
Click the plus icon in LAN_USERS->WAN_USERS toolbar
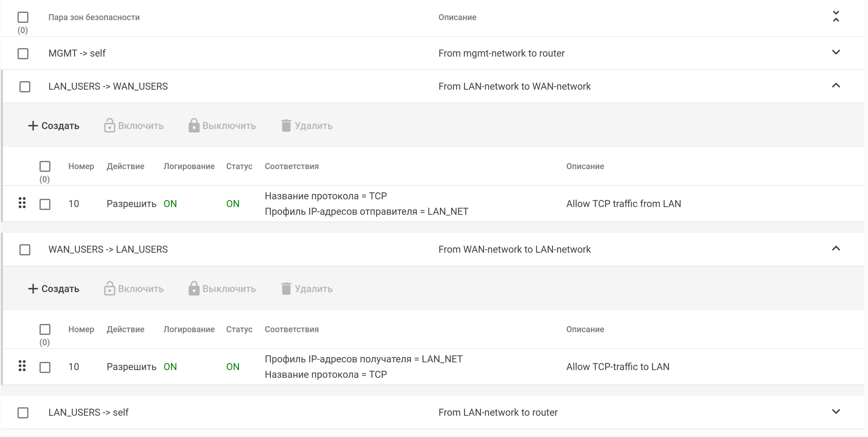(33, 126)
